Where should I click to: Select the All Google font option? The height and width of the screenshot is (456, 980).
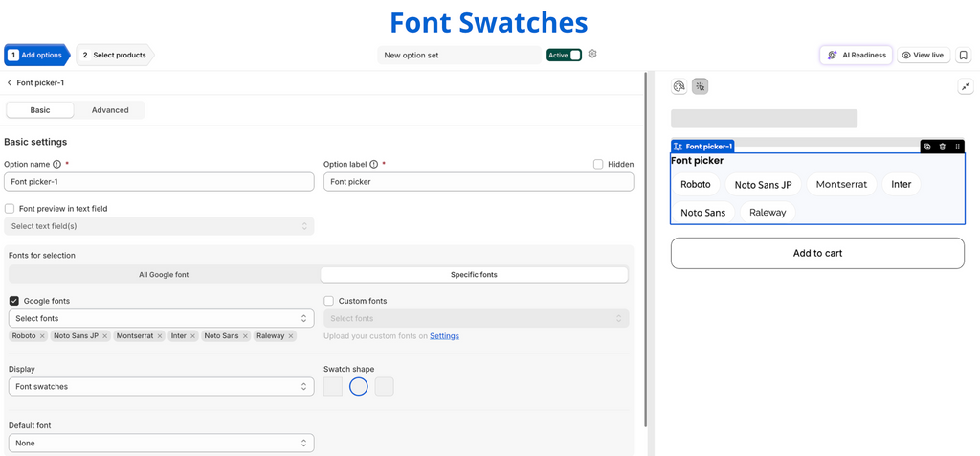coord(164,275)
